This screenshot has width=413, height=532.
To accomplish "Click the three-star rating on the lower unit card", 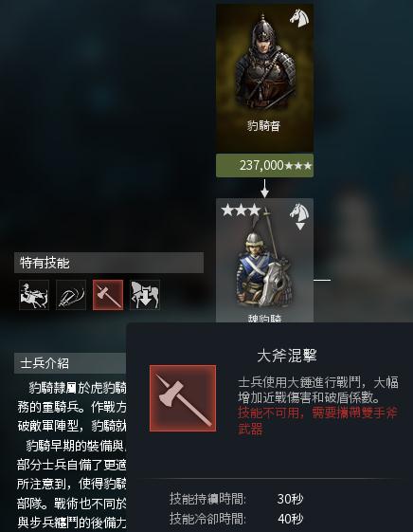I will [241, 211].
